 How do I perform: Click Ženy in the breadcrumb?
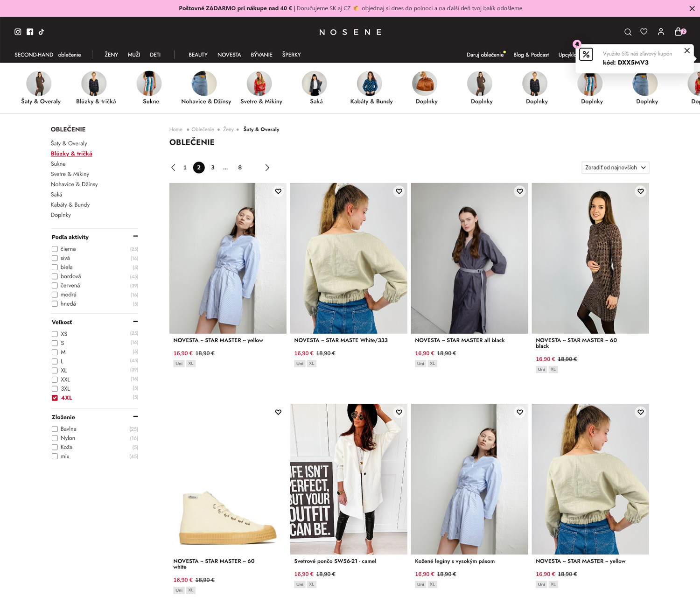[228, 129]
